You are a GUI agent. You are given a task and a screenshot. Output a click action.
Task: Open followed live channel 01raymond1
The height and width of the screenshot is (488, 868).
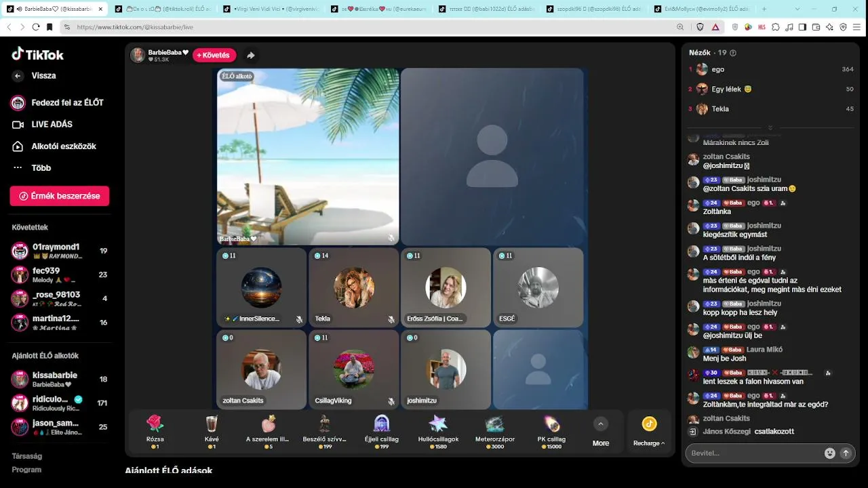(60, 251)
